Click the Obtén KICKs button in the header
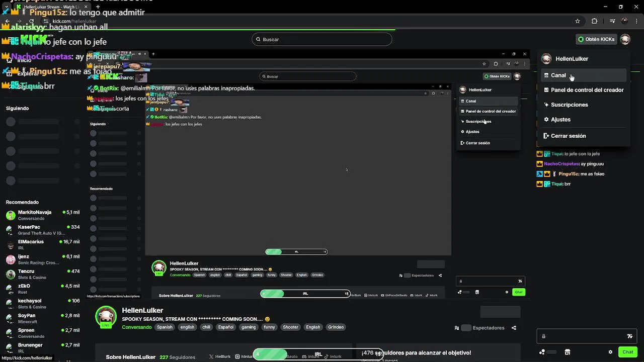The image size is (644, 362). click(596, 39)
